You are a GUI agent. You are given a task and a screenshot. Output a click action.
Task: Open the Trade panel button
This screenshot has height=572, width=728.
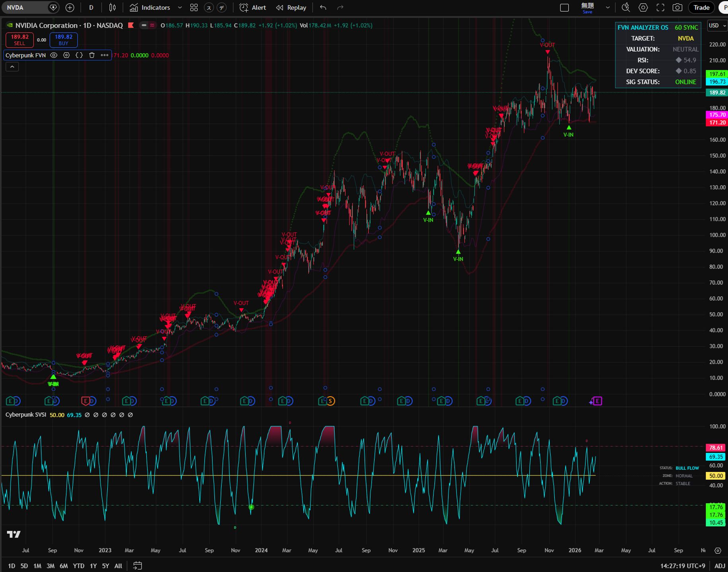[701, 8]
